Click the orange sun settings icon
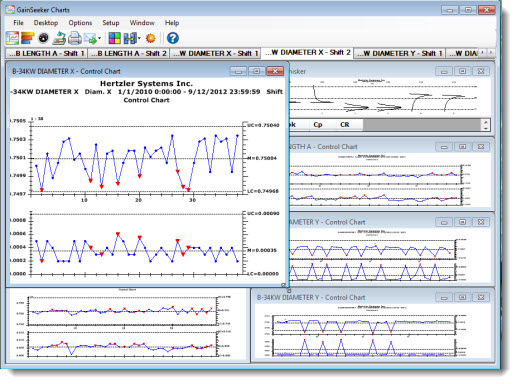 point(151,38)
